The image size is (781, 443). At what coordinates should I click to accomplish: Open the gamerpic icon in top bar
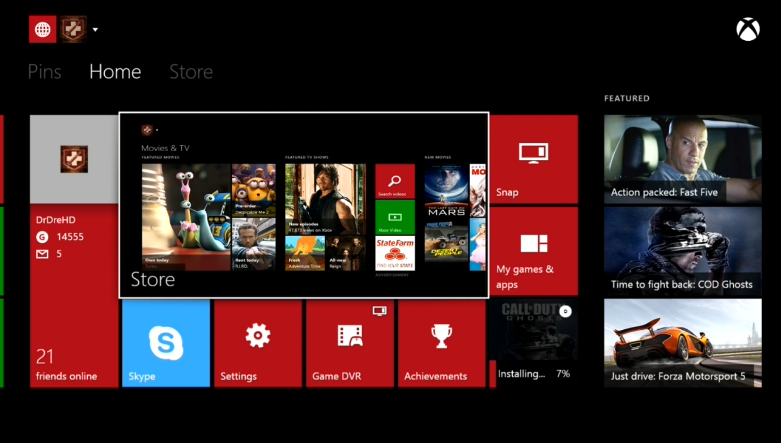click(73, 29)
